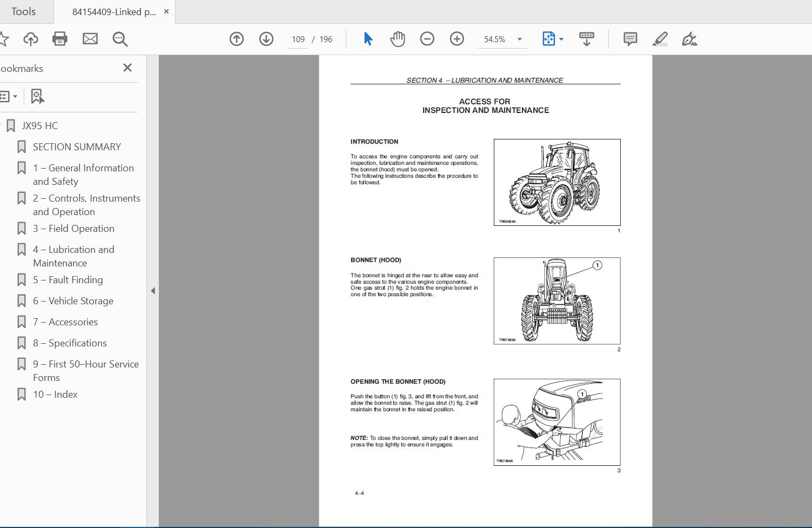Open the SECTION SUMMARY bookmark
Viewport: 812px width, 528px height.
point(77,147)
